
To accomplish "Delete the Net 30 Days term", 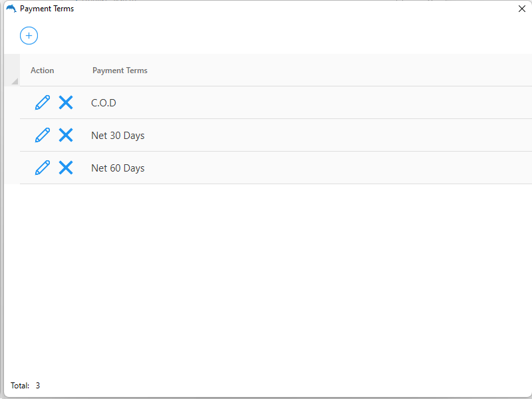I will click(x=66, y=135).
